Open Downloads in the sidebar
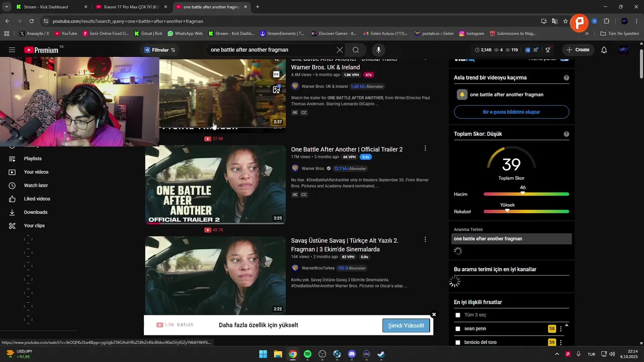The height and width of the screenshot is (362, 644). coord(35,212)
